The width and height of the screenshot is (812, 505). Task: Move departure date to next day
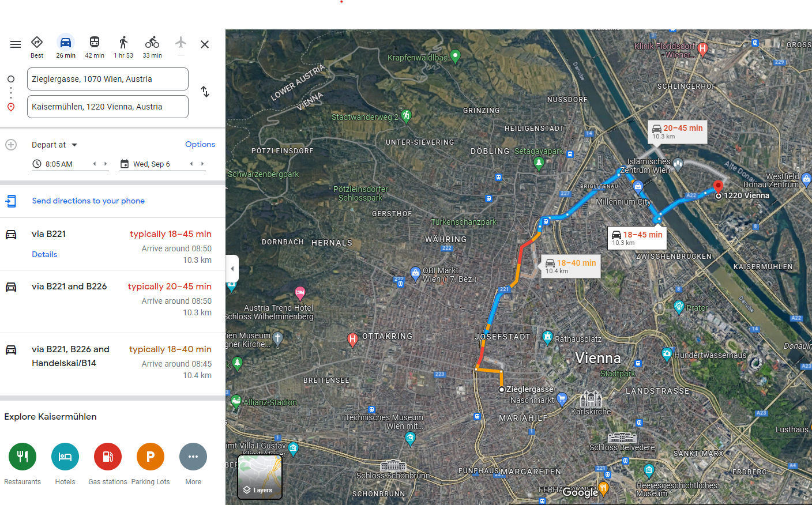202,164
